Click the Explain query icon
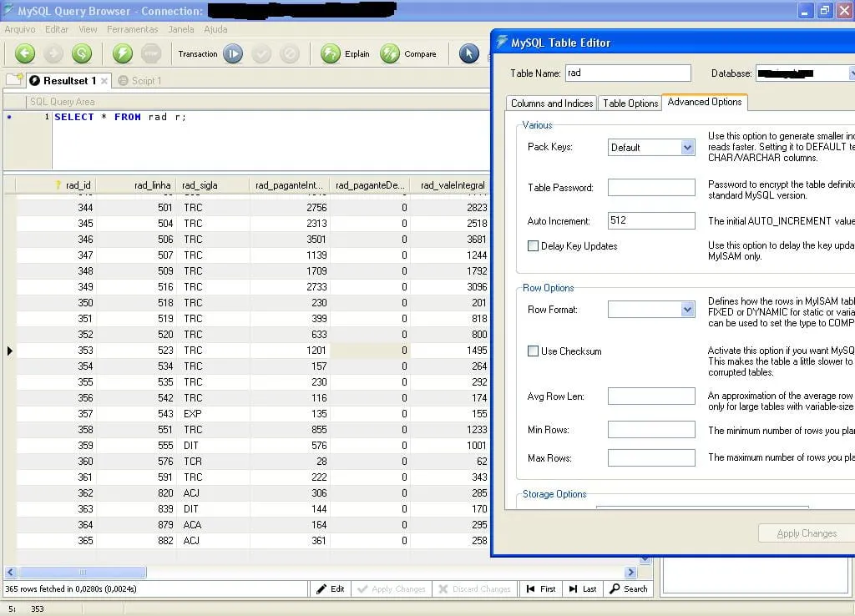This screenshot has width=855, height=616. click(x=331, y=53)
